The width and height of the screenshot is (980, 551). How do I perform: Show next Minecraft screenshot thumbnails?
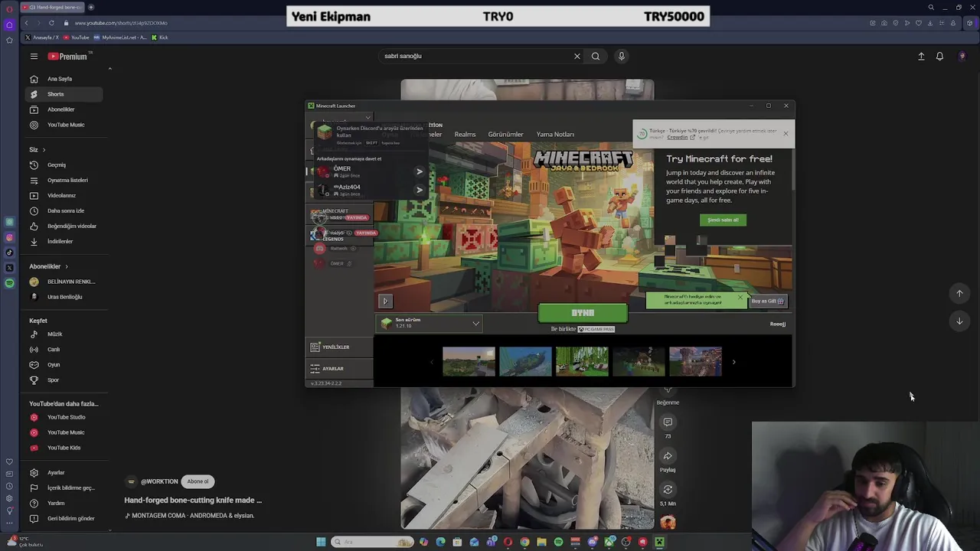pos(733,362)
